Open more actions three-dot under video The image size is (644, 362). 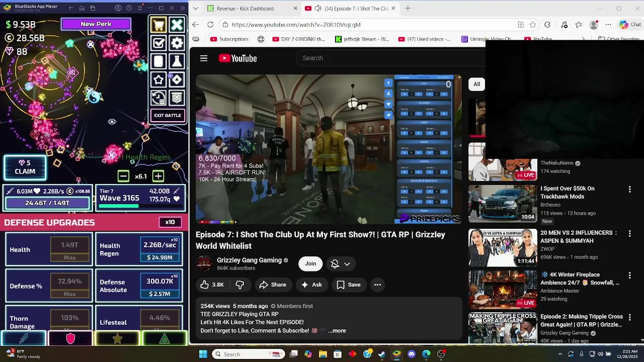pyautogui.click(x=377, y=285)
